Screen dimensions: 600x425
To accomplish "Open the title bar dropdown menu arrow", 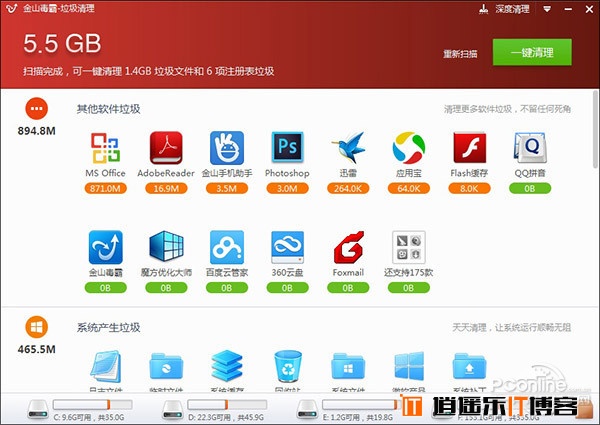I will click(547, 9).
